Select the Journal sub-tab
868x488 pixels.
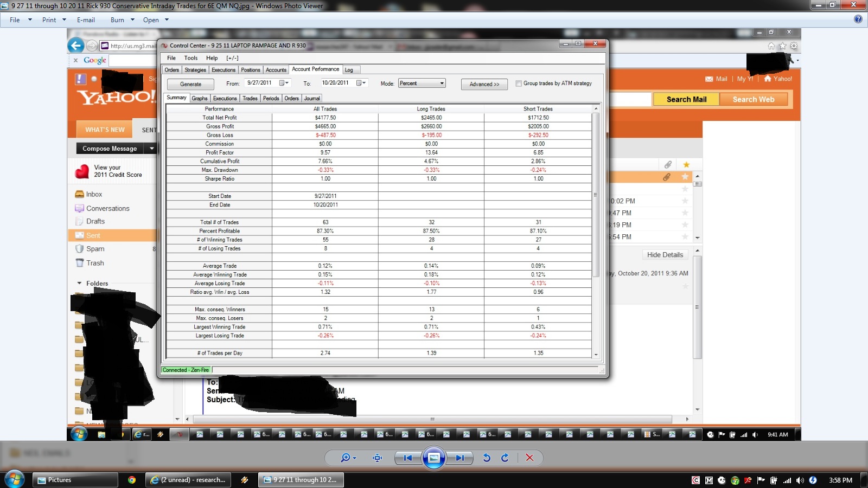click(x=312, y=98)
